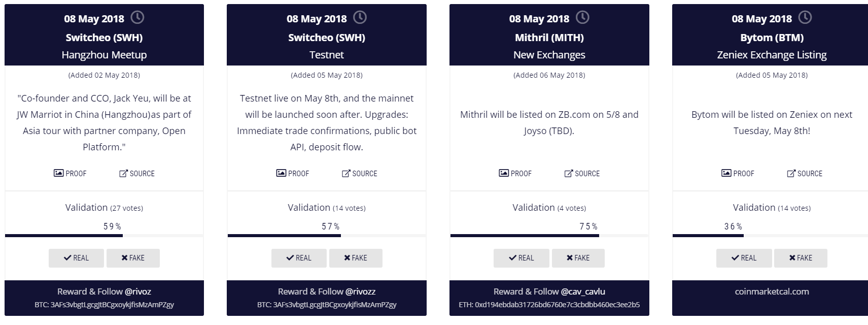The image size is (868, 325).
Task: Click clock icon on Switcheo Testnet card
Action: [360, 18]
